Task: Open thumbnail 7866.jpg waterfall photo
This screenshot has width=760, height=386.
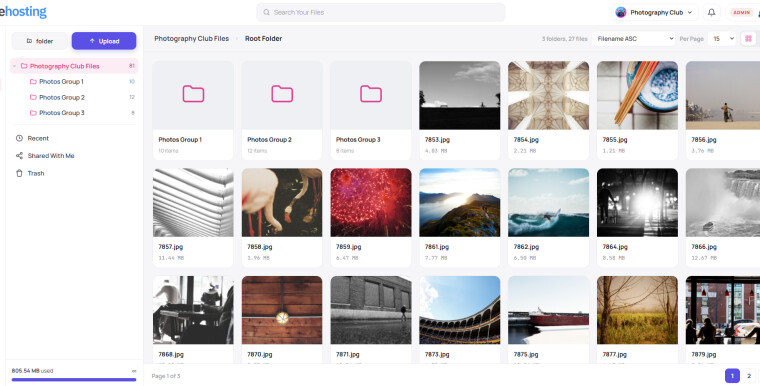Action: [723, 203]
